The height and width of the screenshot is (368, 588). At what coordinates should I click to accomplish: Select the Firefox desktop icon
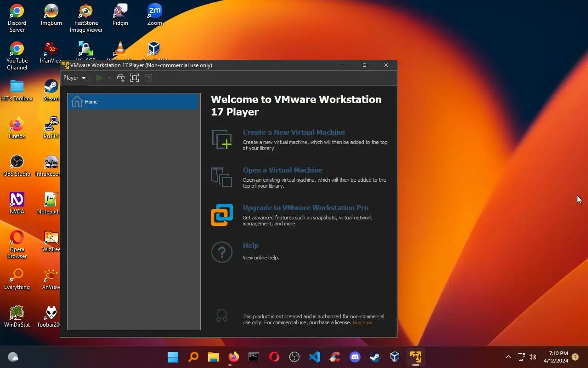[17, 128]
